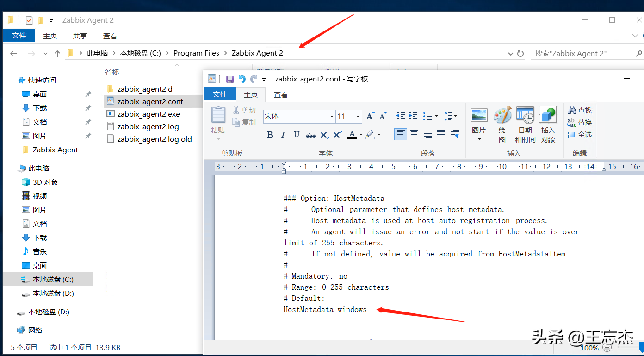Screen dimensions: 644x356
Task: Center align text
Action: pos(414,134)
